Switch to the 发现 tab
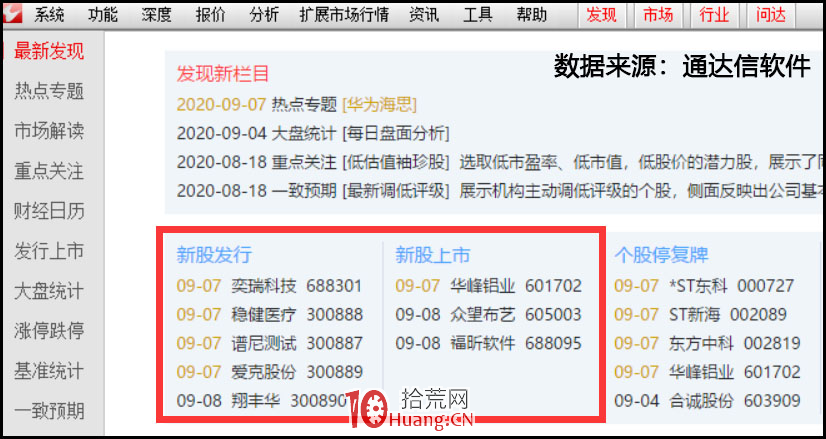The height and width of the screenshot is (439, 826). tap(601, 15)
